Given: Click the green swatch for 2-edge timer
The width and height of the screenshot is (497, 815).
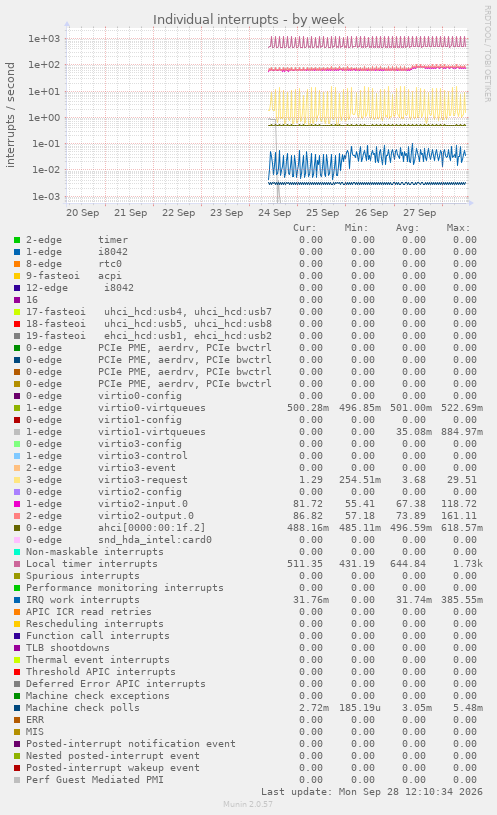Looking at the screenshot, I should coord(17,240).
